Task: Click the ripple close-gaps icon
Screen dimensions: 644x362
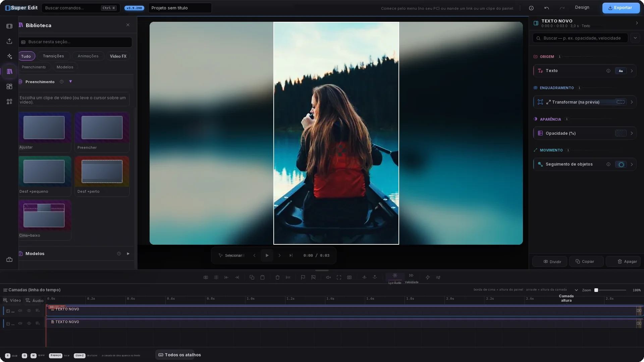Action: coord(288,278)
